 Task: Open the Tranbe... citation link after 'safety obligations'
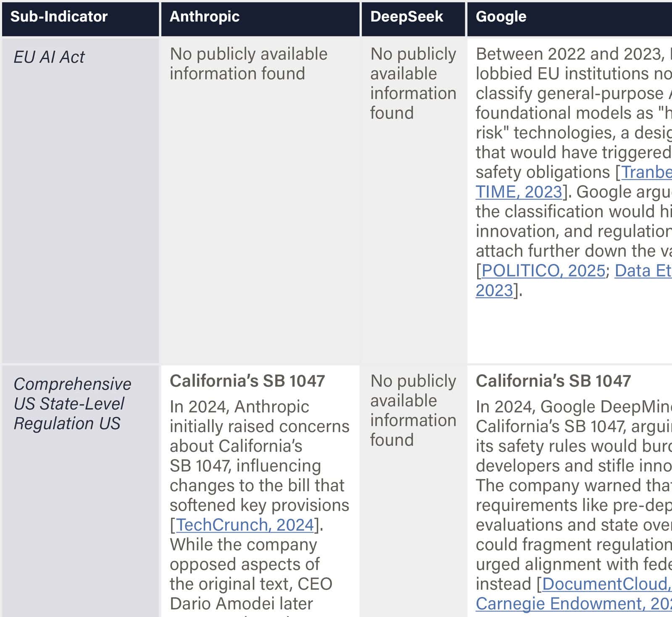pos(646,172)
